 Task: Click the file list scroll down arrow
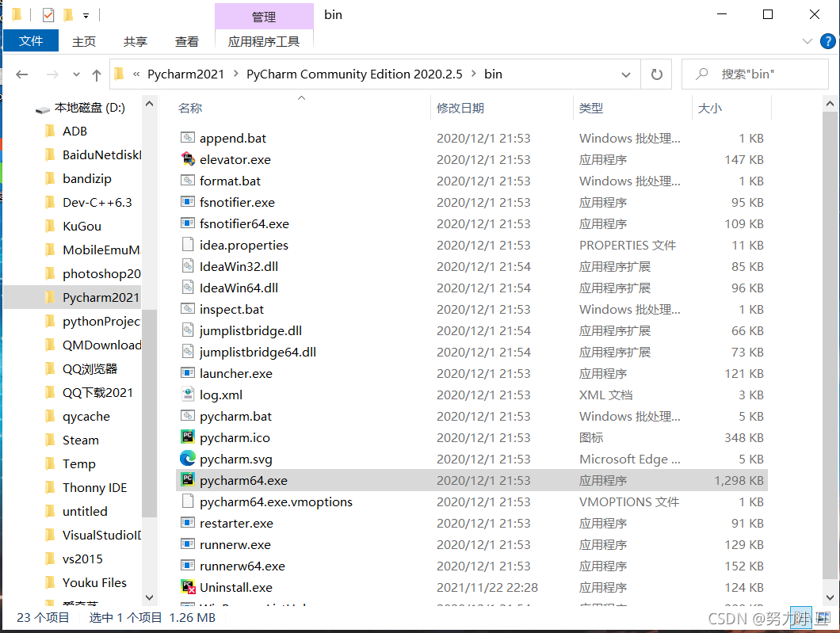coord(829,597)
